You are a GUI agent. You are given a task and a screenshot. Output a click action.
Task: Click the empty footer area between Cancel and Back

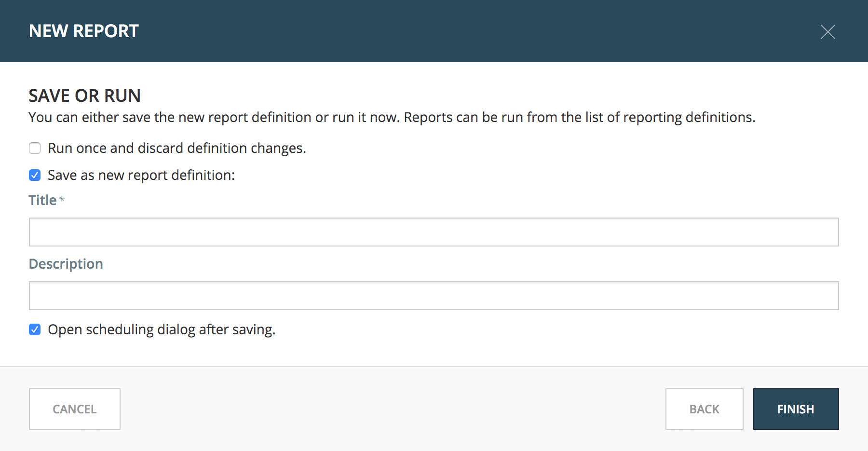pos(393,409)
